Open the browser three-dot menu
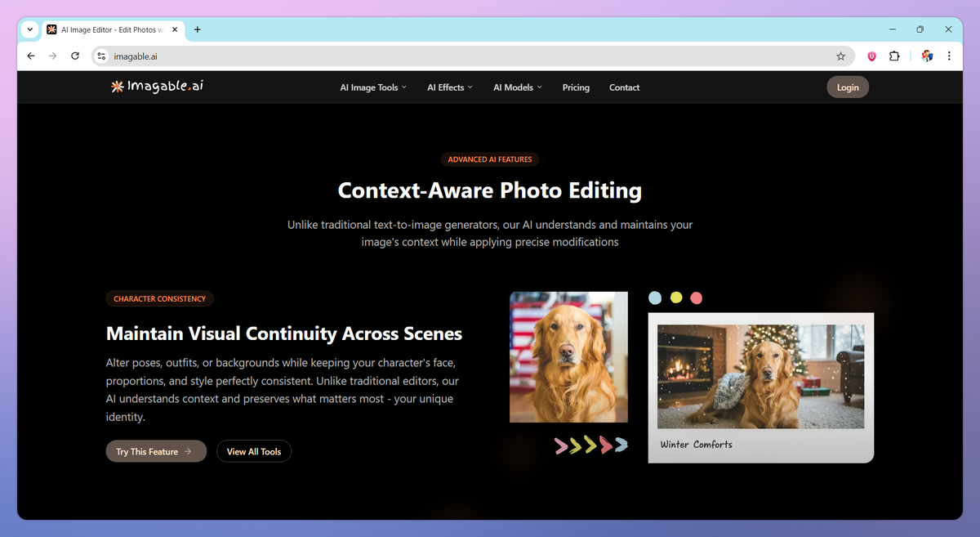The image size is (980, 537). [948, 56]
